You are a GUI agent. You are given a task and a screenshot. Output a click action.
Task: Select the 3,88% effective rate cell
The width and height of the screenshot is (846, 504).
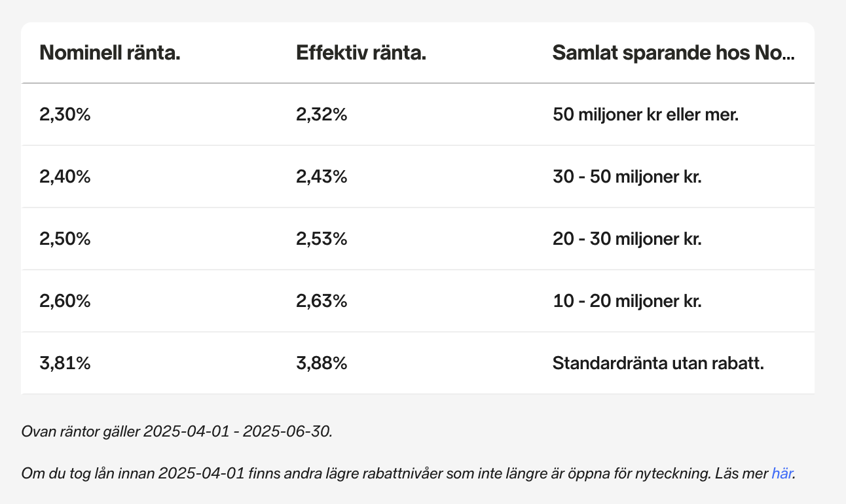click(x=322, y=363)
